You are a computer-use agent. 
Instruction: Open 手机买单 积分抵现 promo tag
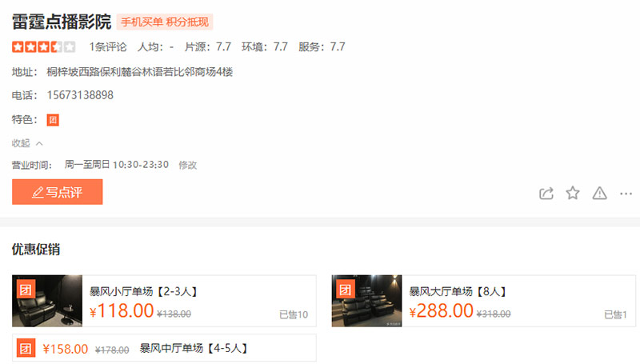pos(165,22)
